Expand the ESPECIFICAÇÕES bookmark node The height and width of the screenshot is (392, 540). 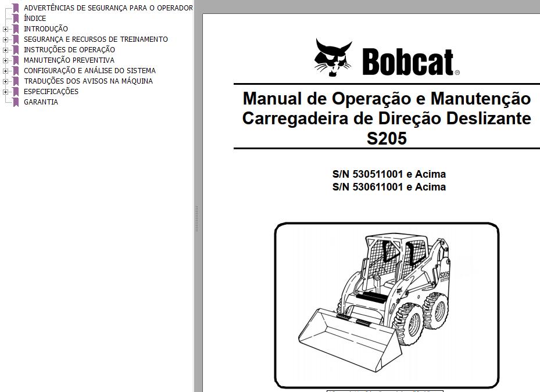click(5, 92)
